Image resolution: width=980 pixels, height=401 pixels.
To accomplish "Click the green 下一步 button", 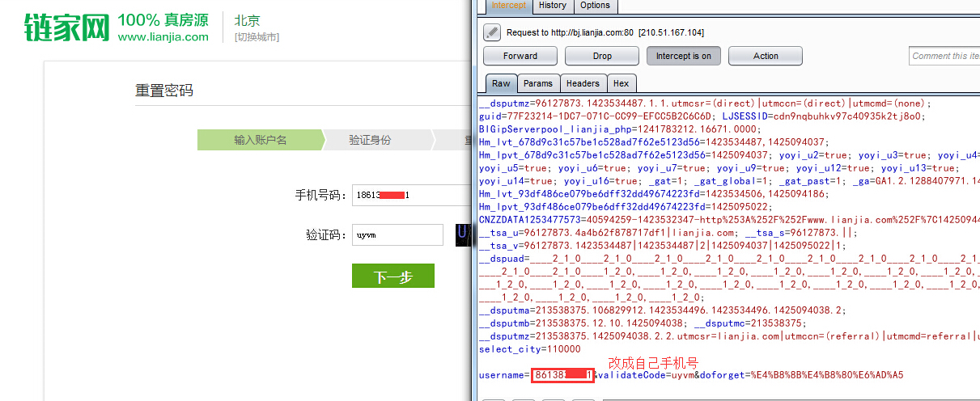I will click(x=393, y=276).
